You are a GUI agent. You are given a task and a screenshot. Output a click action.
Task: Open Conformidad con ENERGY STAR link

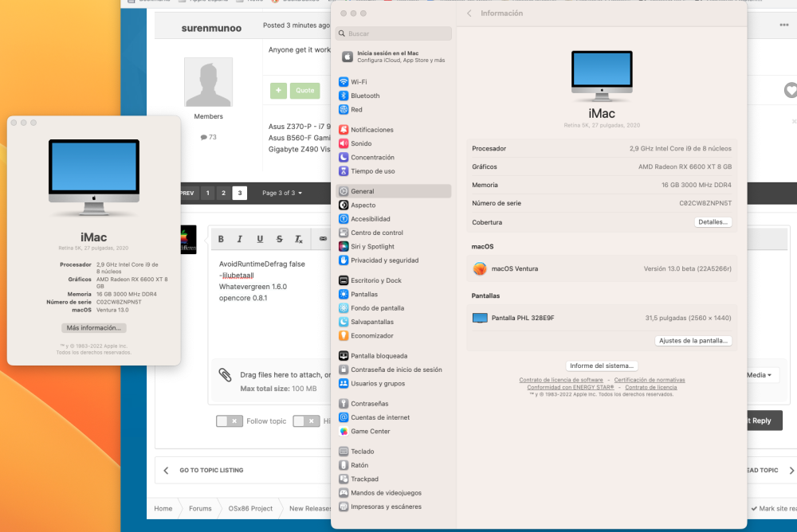point(571,387)
